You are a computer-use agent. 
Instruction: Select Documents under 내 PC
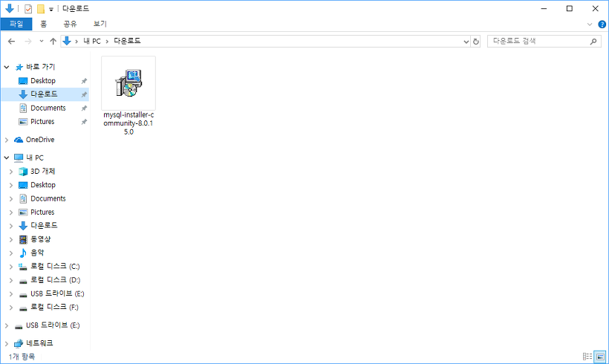click(48, 198)
